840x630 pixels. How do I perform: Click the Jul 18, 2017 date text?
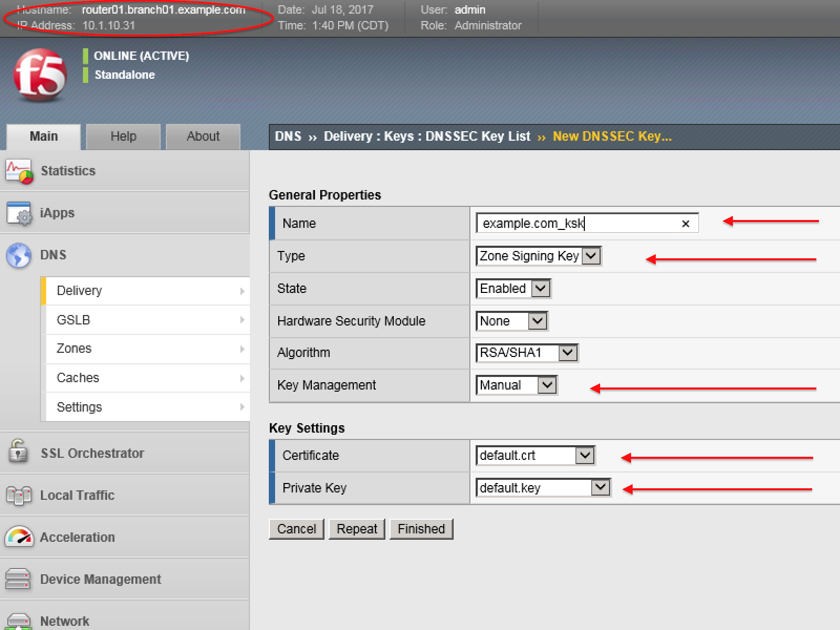point(343,10)
